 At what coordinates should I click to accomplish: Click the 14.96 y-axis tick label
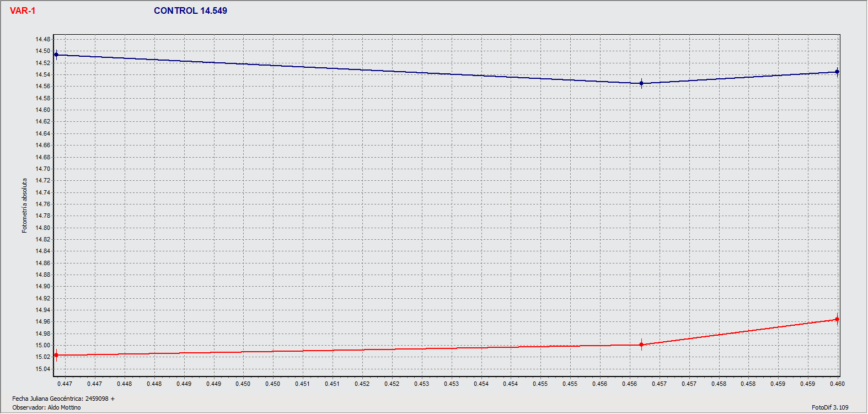coord(43,321)
